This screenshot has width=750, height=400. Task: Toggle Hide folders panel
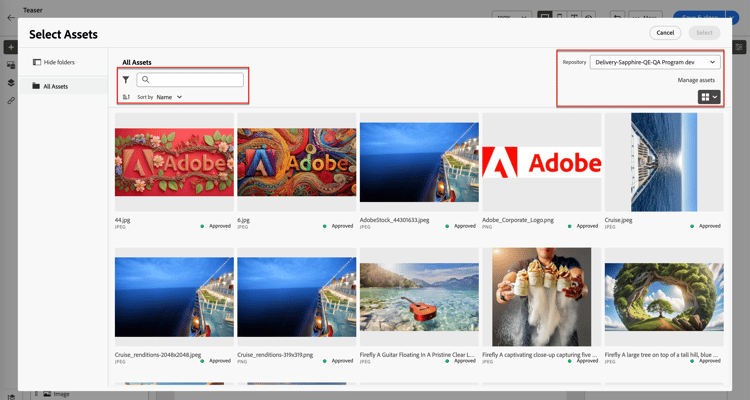coord(54,62)
